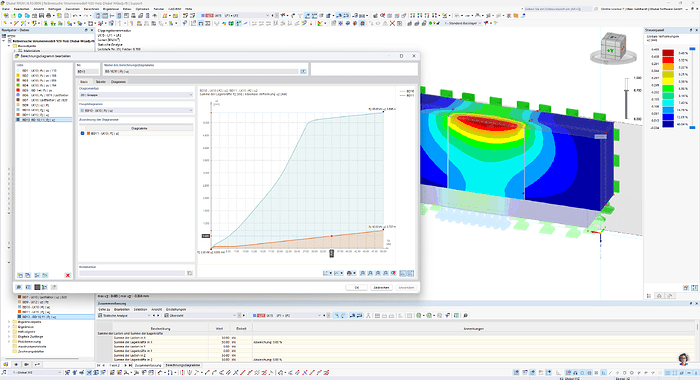Select BD11 entry with orange marker in dialog list
This screenshot has width=700, height=380.
(43, 115)
